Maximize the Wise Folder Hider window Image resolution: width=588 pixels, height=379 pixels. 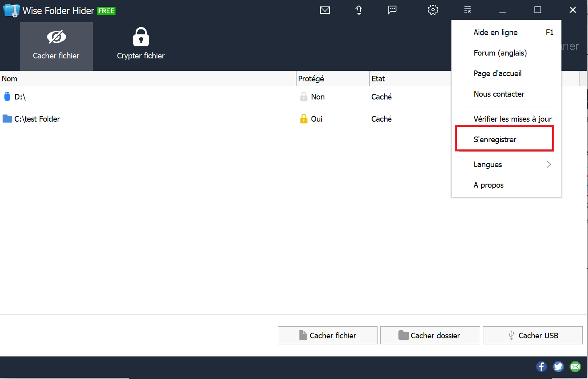pyautogui.click(x=538, y=10)
